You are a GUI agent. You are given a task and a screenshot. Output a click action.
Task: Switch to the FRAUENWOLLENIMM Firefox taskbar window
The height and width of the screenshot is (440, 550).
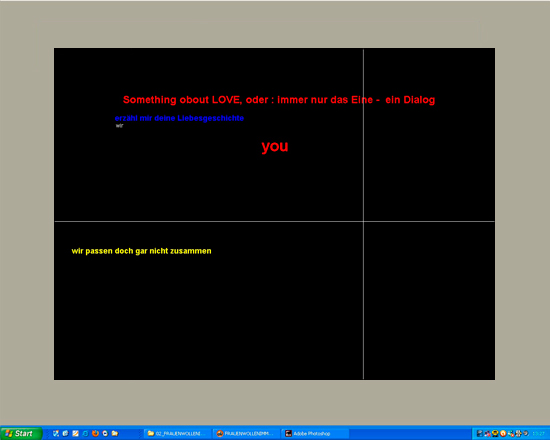246,434
